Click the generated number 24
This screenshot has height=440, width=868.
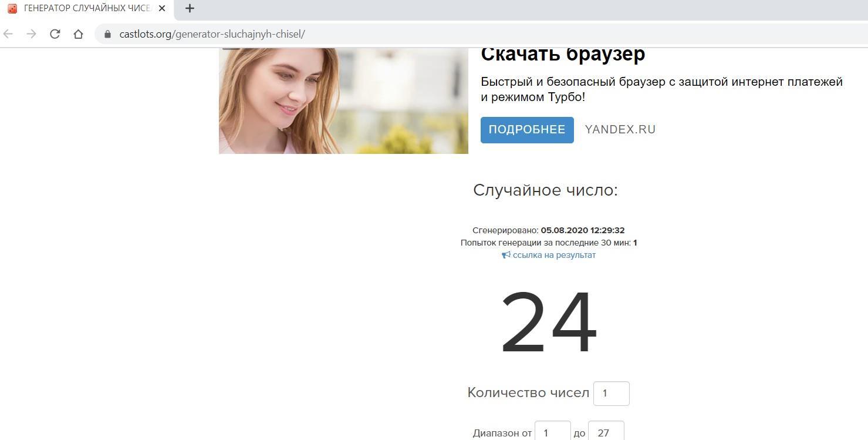click(549, 323)
